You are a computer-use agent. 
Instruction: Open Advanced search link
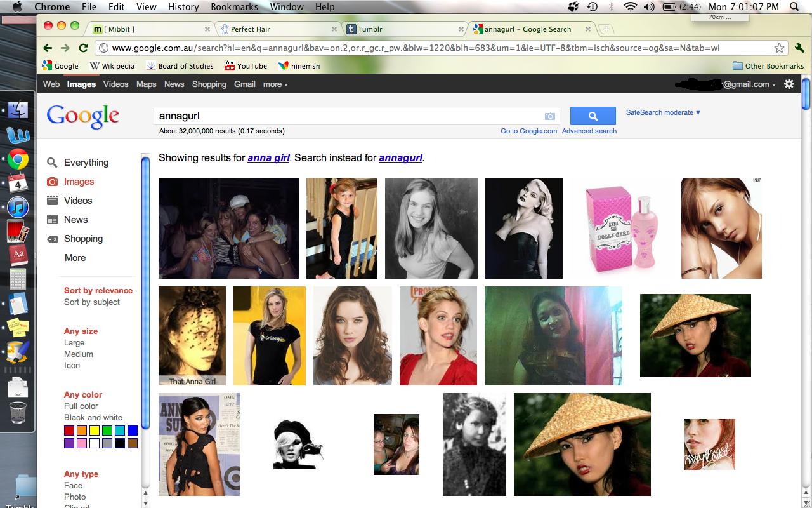589,131
